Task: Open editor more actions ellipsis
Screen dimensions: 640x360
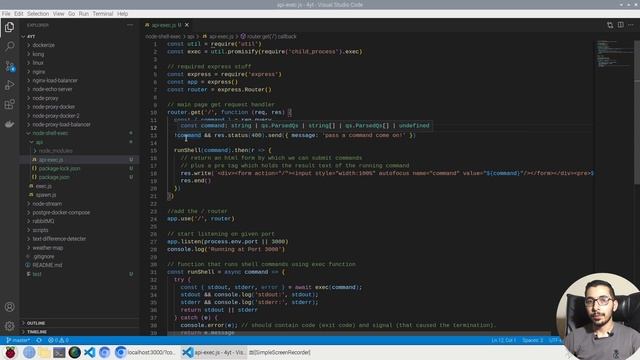Action: tap(631, 25)
